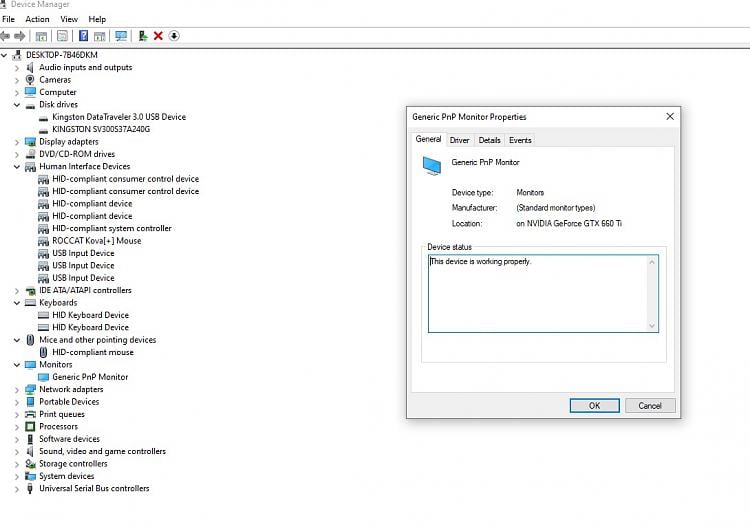
Task: Switch to the Events tab
Action: click(520, 141)
